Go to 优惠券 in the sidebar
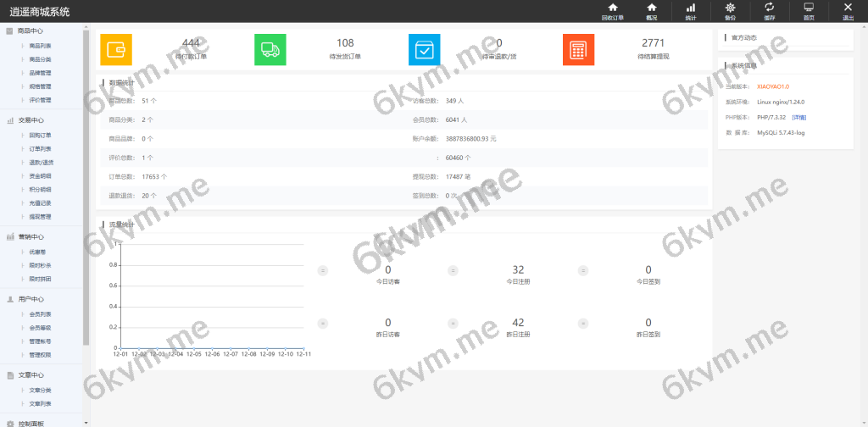868x427 pixels. click(x=37, y=252)
